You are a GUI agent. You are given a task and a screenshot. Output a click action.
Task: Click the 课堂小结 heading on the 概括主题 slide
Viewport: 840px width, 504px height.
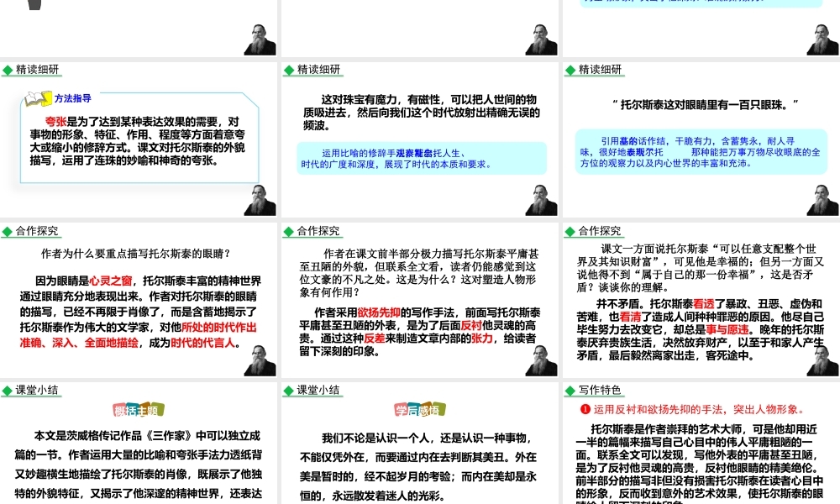pos(37,390)
